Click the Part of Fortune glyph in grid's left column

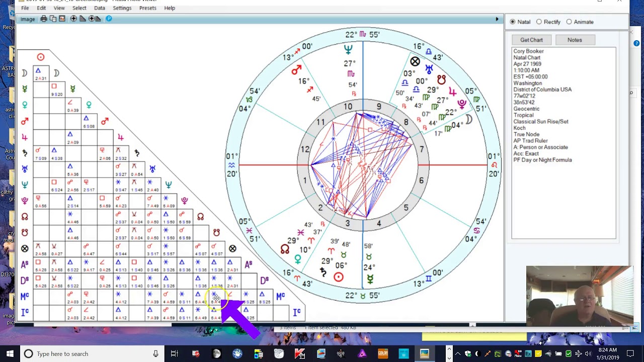(25, 248)
